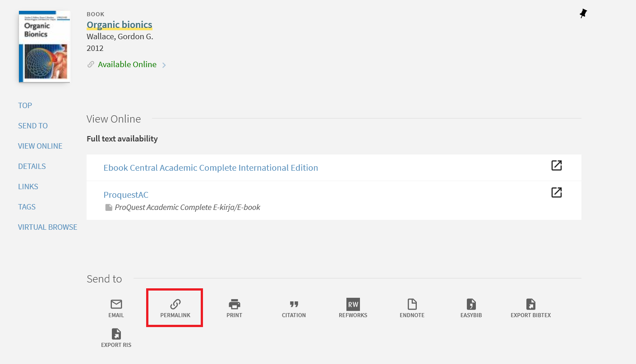The width and height of the screenshot is (636, 364).
Task: Click the Print icon
Action: [x=234, y=305]
